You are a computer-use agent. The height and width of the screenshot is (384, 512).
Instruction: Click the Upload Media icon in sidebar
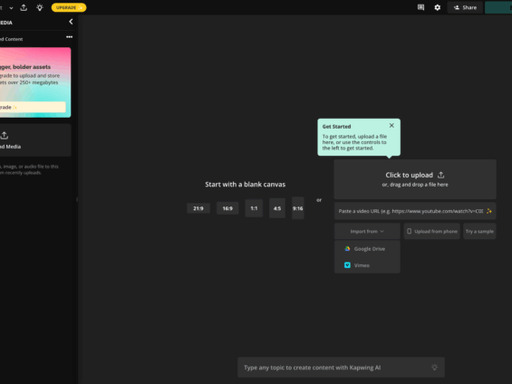4,135
